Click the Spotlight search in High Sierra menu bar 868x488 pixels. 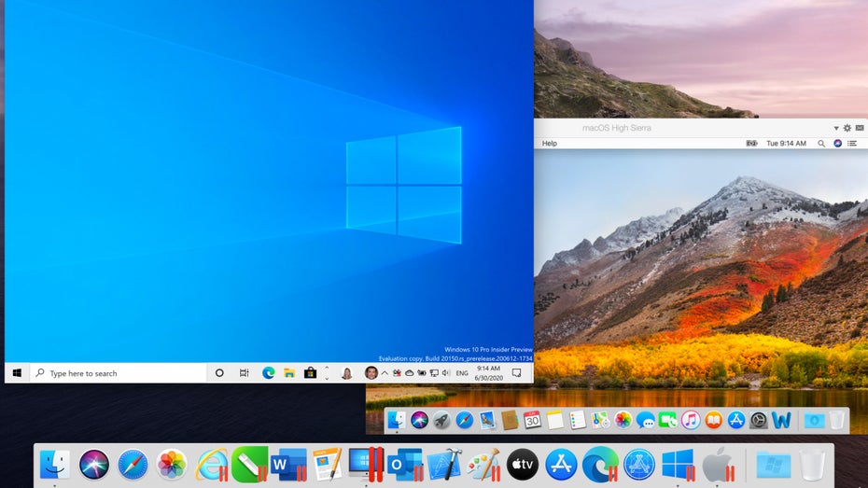pyautogui.click(x=821, y=143)
